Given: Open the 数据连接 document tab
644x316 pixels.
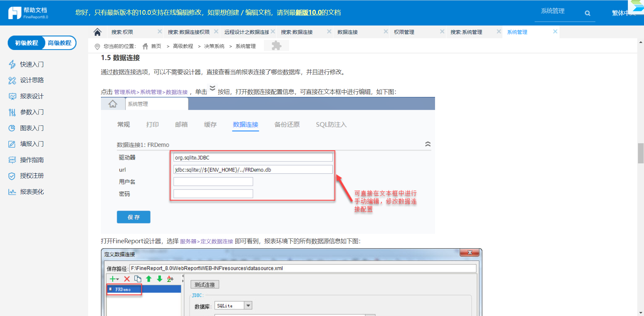Looking at the screenshot, I should coord(347,32).
